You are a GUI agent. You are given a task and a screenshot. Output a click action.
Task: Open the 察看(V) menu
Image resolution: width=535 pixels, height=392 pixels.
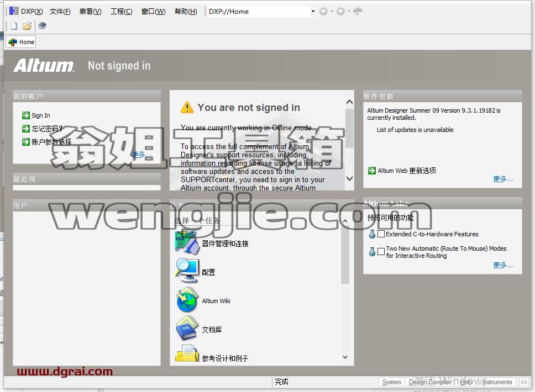91,11
